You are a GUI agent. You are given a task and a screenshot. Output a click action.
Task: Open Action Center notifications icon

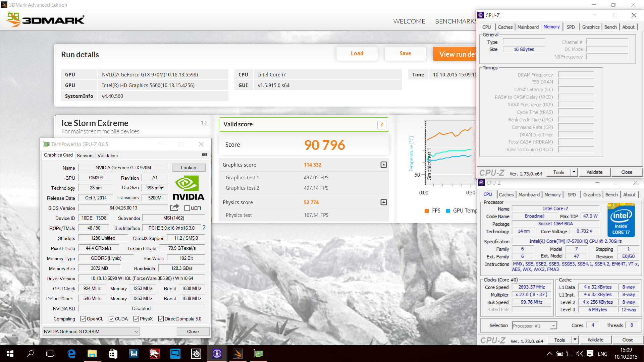point(590,354)
